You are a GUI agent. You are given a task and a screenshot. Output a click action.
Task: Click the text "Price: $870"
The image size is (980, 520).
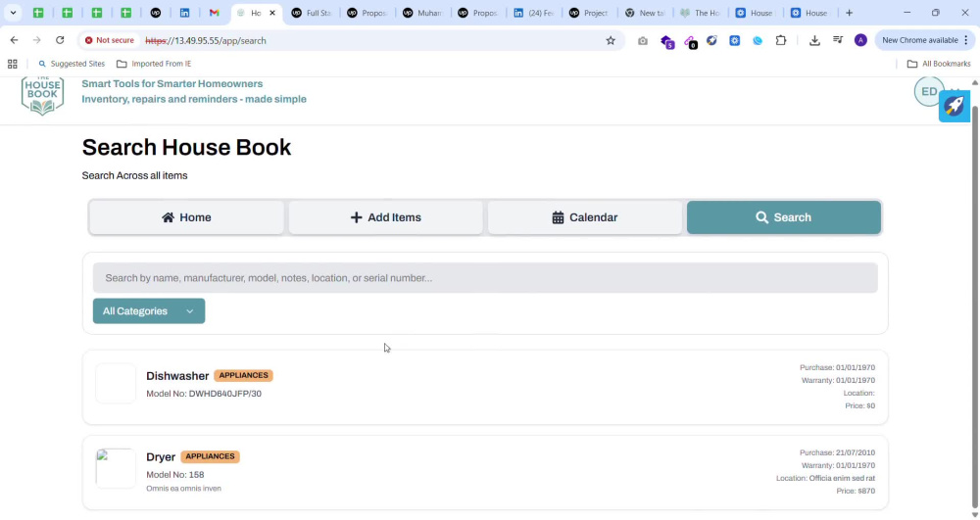coord(856,492)
